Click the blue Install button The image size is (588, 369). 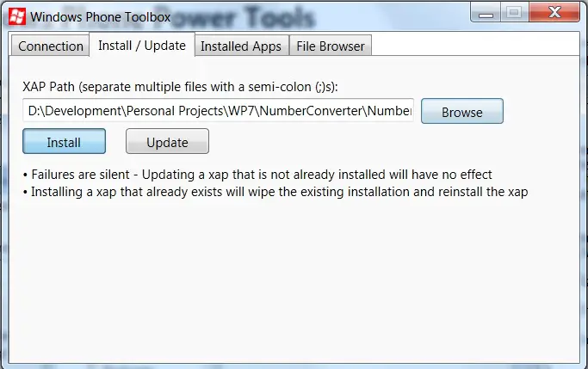pyautogui.click(x=64, y=142)
